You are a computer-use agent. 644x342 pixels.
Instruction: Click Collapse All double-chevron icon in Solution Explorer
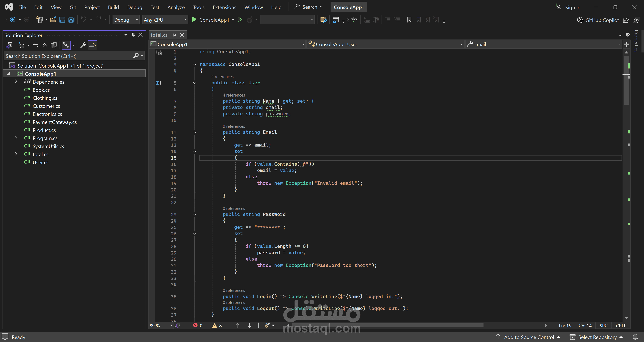(x=44, y=45)
